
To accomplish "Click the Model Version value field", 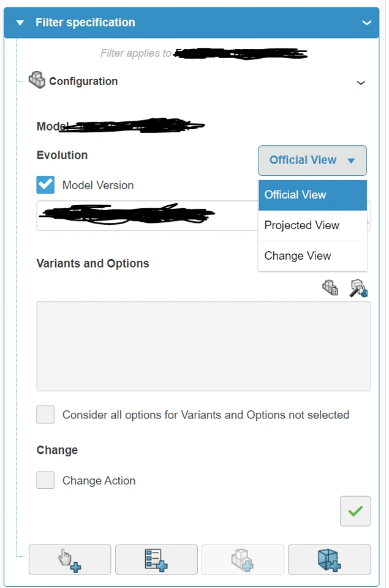I will click(147, 216).
